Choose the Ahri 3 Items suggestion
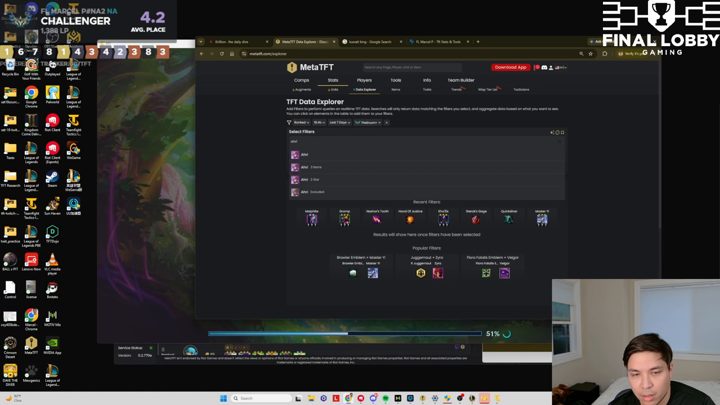This screenshot has height=405, width=720. (426, 167)
